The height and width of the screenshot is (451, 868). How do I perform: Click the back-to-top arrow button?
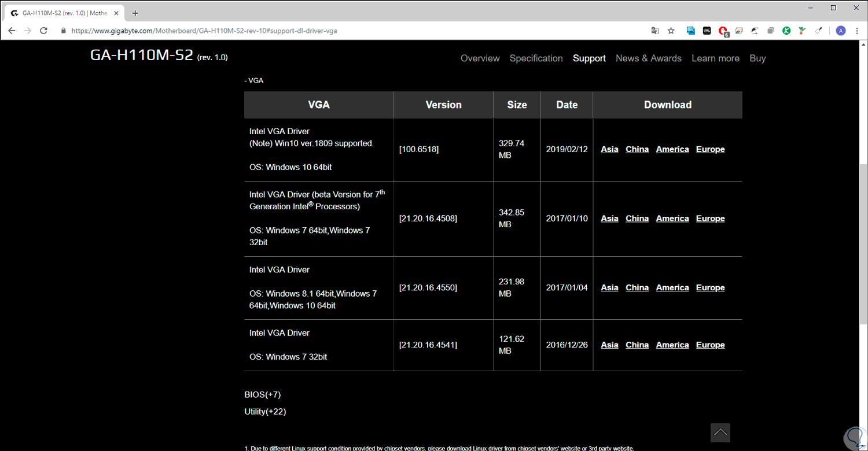tap(720, 432)
